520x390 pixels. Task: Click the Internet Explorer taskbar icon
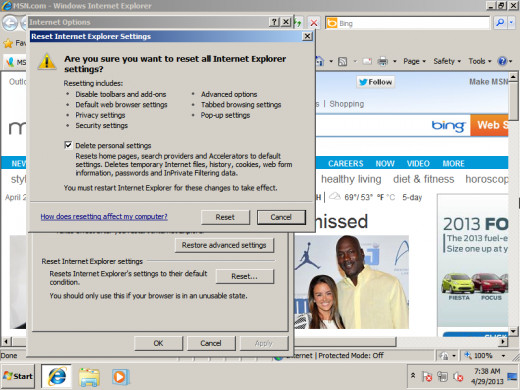57,376
